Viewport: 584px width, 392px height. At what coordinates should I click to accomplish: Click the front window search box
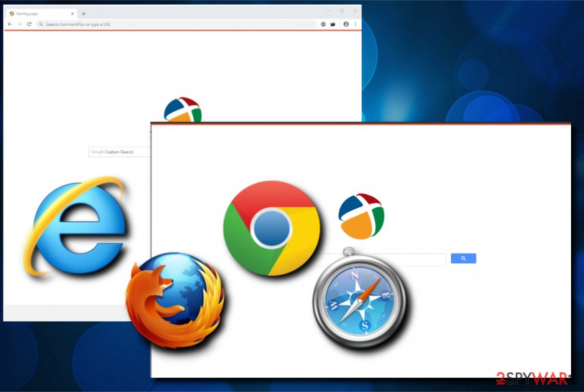(x=383, y=259)
